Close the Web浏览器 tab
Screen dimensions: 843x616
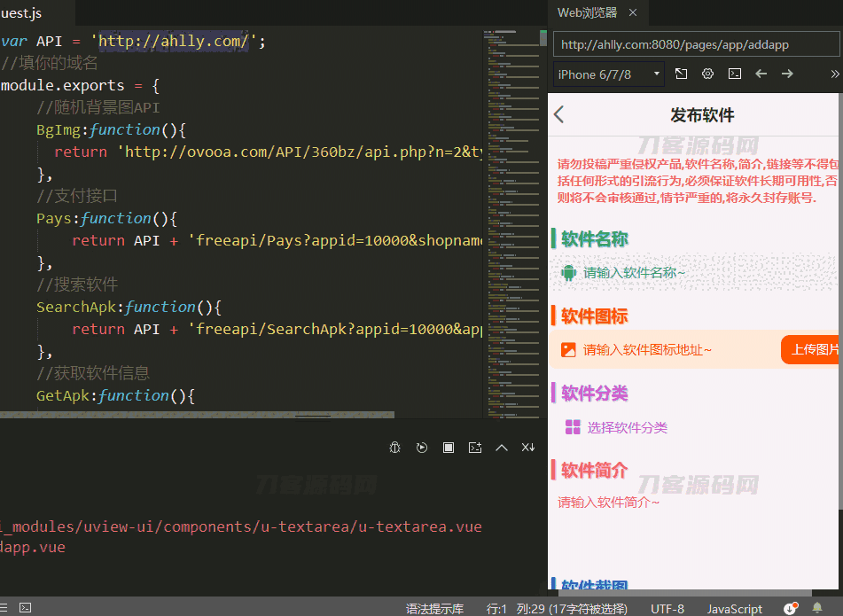(x=633, y=12)
